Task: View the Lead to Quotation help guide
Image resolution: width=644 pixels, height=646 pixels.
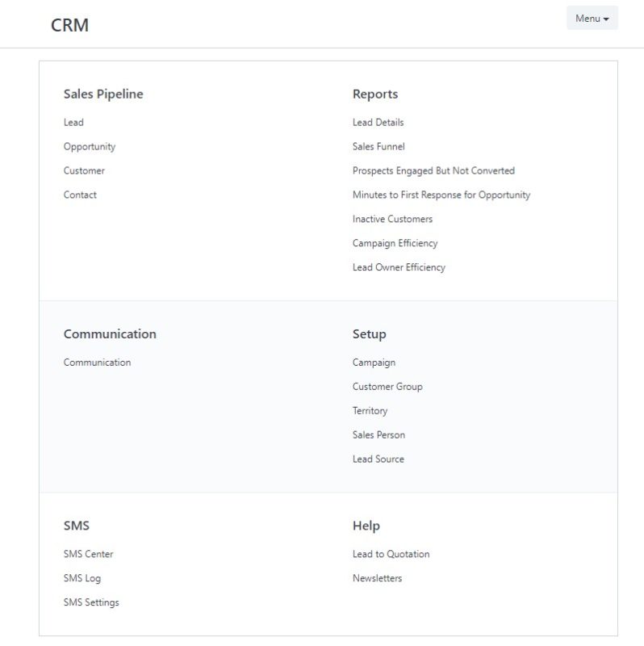Action: (x=390, y=554)
